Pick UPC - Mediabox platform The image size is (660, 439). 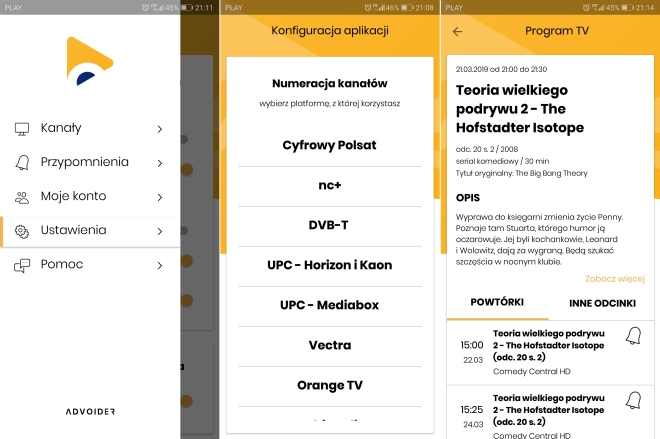330,305
